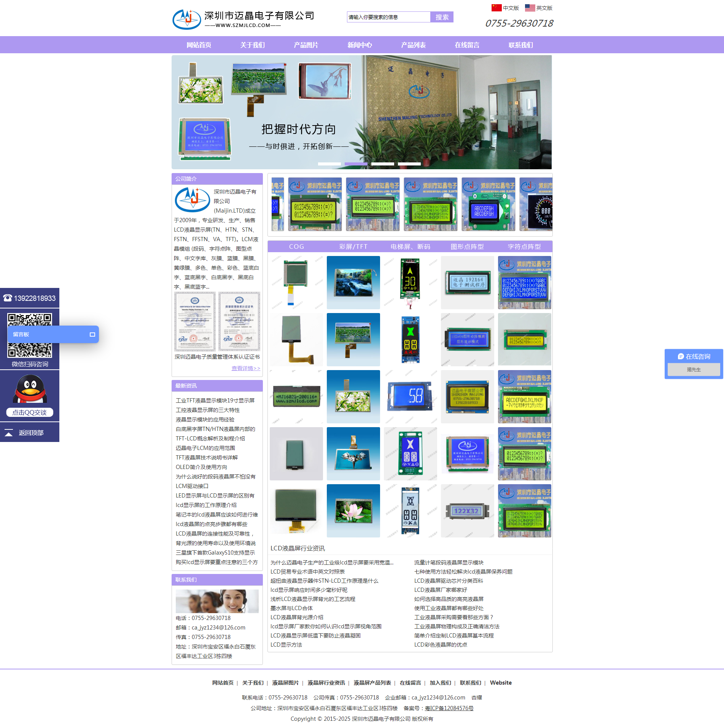The width and height of the screenshot is (724, 728).
Task: Open article LCD液晶屏厂家哪家好
Action: (x=441, y=590)
